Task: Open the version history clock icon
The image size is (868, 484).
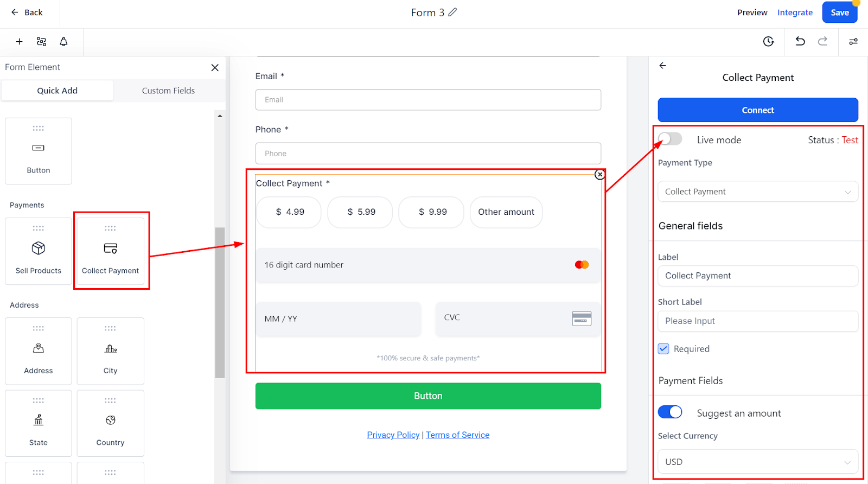Action: click(768, 42)
